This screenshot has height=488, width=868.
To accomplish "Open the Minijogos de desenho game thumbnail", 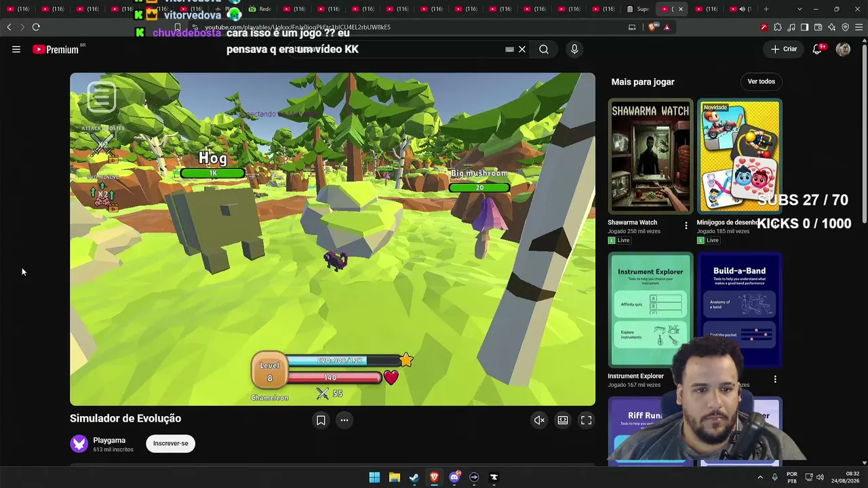I will pyautogui.click(x=740, y=157).
